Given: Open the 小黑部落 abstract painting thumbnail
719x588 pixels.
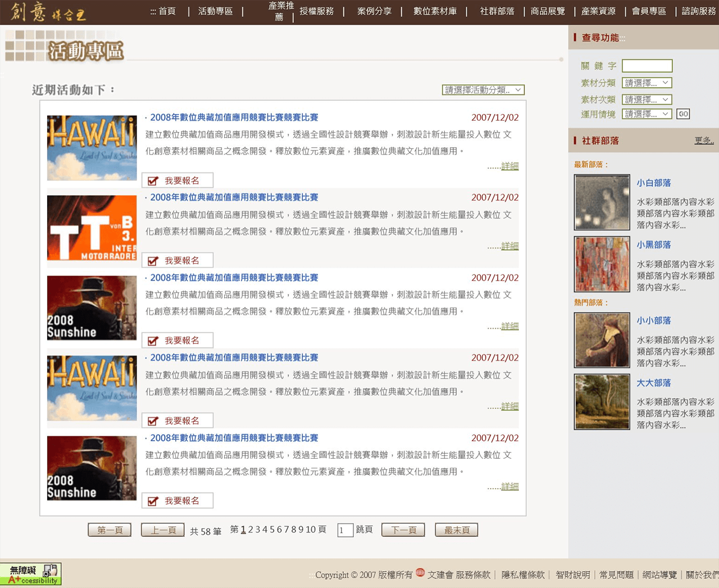Looking at the screenshot, I should click(x=602, y=264).
